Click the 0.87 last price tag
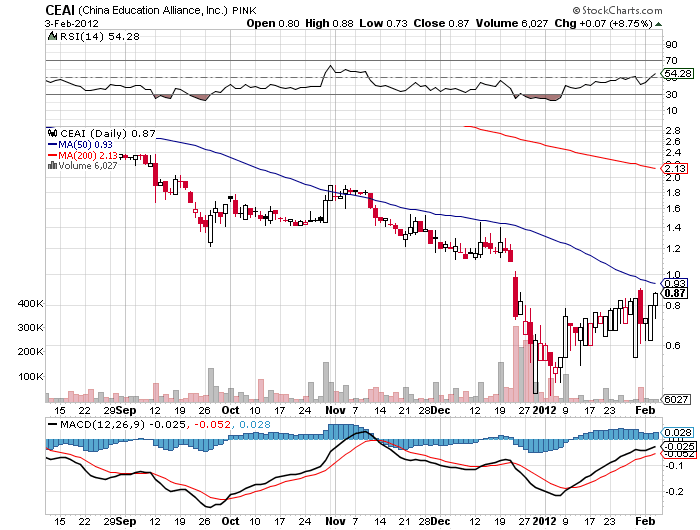 click(675, 293)
